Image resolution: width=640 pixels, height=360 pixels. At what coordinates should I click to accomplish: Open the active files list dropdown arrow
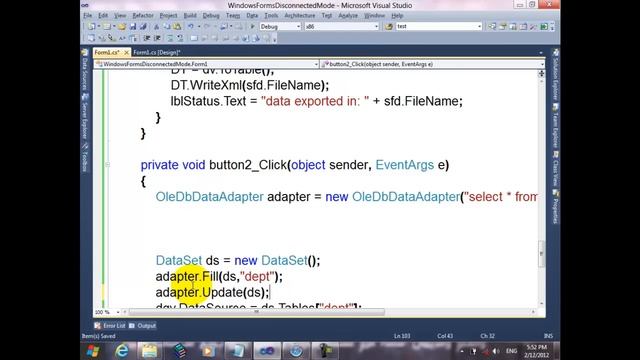coord(541,53)
